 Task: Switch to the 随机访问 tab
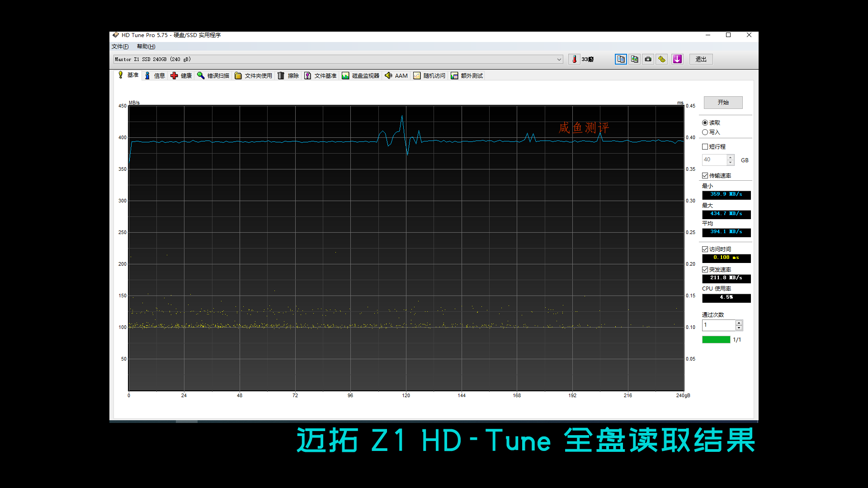[429, 75]
